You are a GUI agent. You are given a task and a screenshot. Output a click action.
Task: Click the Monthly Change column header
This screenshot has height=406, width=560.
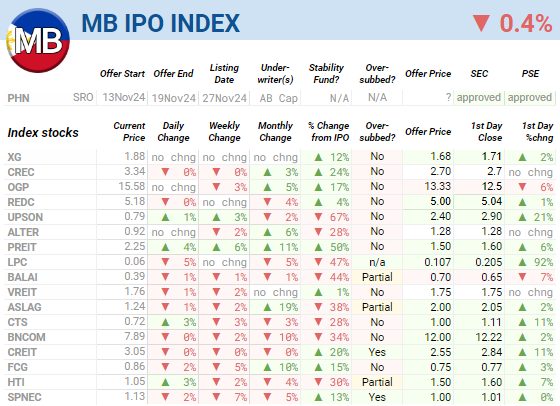point(275,131)
